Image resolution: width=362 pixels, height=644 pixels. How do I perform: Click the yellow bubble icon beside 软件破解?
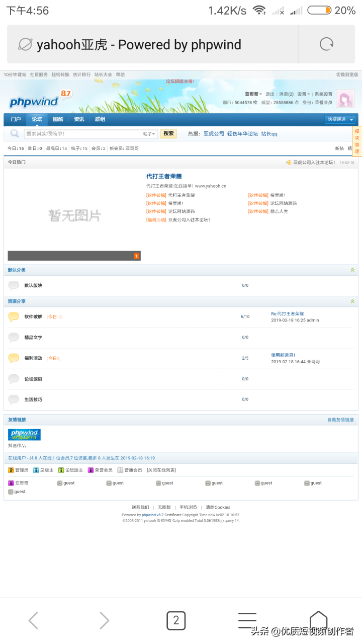point(14,316)
